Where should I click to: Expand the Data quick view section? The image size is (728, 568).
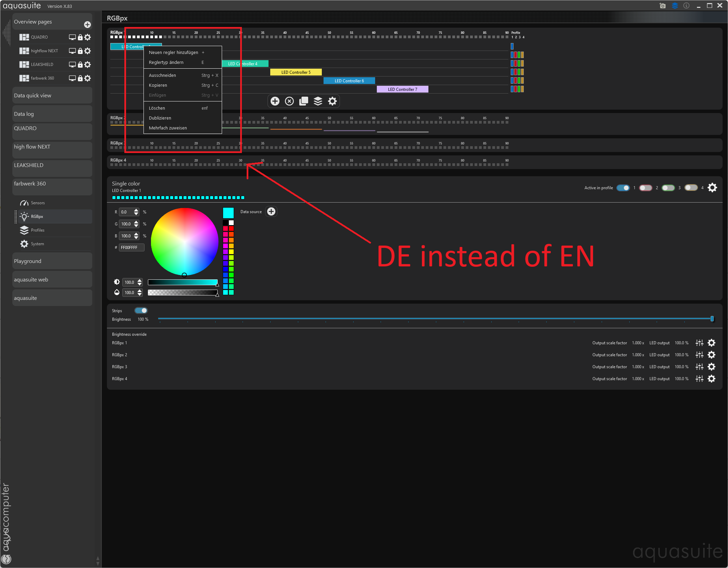point(52,96)
